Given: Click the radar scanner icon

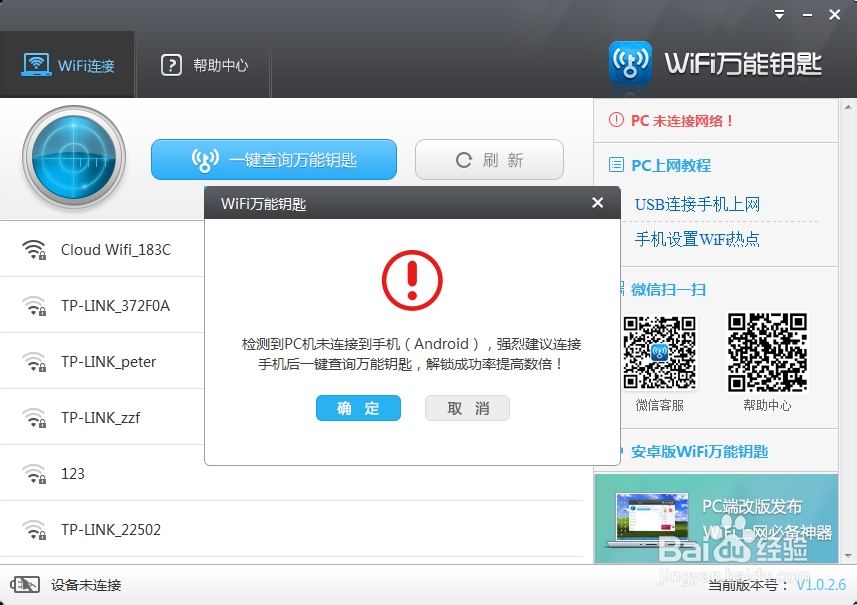Looking at the screenshot, I should click(74, 158).
